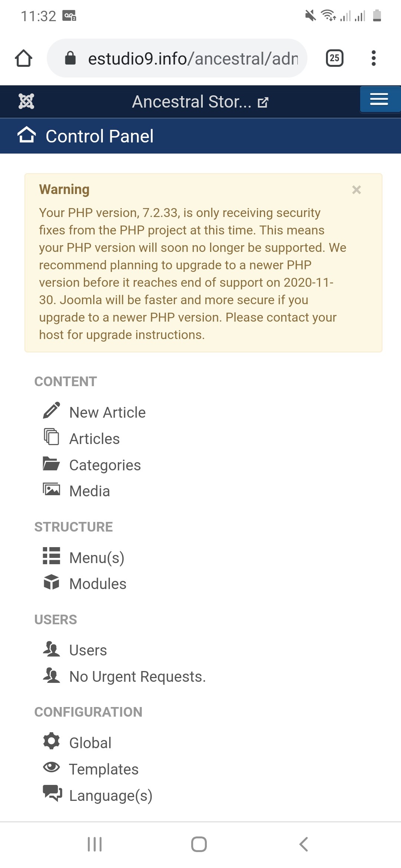The image size is (401, 868).
Task: Click the Media image icon
Action: coord(51,489)
